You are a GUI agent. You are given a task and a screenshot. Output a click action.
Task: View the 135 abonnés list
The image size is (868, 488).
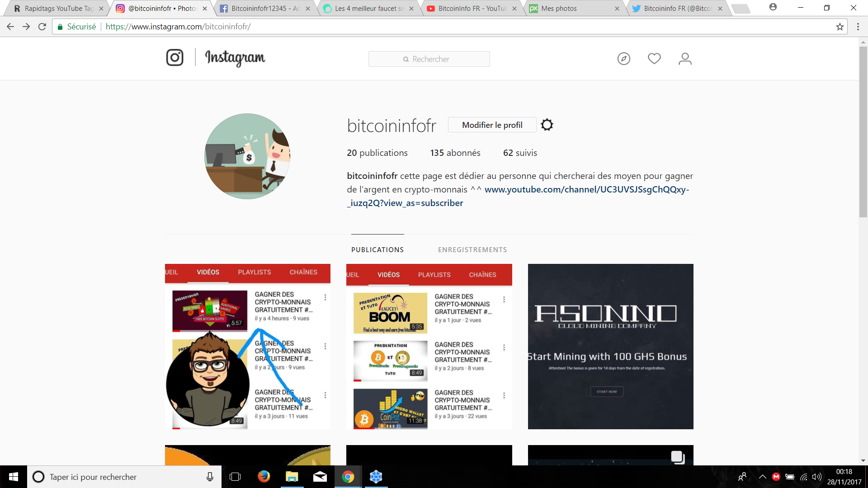pos(455,153)
